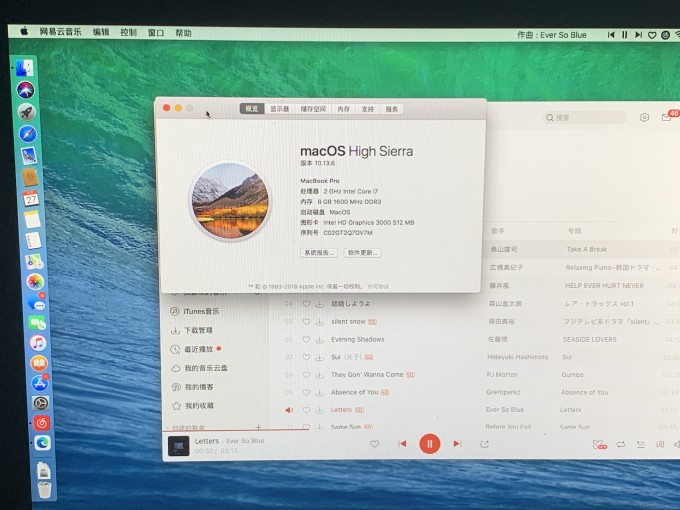
Task: Heart the song silent snow
Action: [307, 321]
